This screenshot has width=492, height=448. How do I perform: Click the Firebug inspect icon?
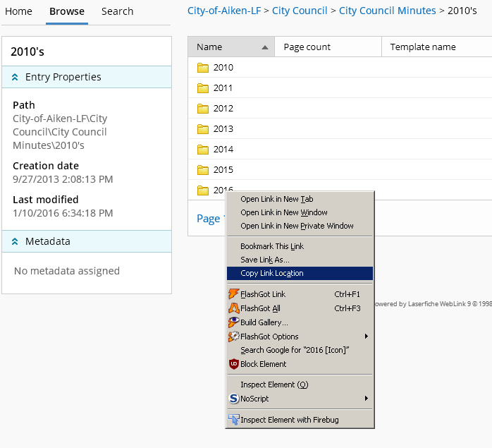(x=234, y=420)
